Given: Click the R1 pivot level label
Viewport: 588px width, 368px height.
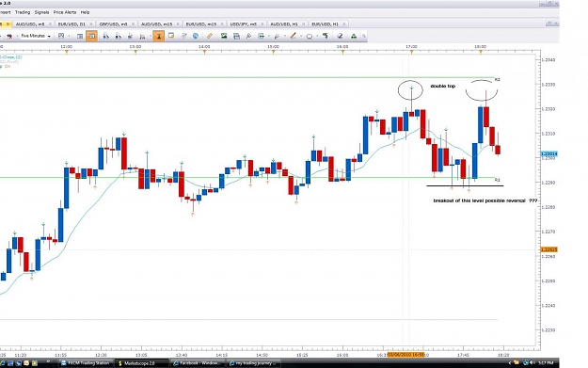Looking at the screenshot, I should (x=498, y=180).
